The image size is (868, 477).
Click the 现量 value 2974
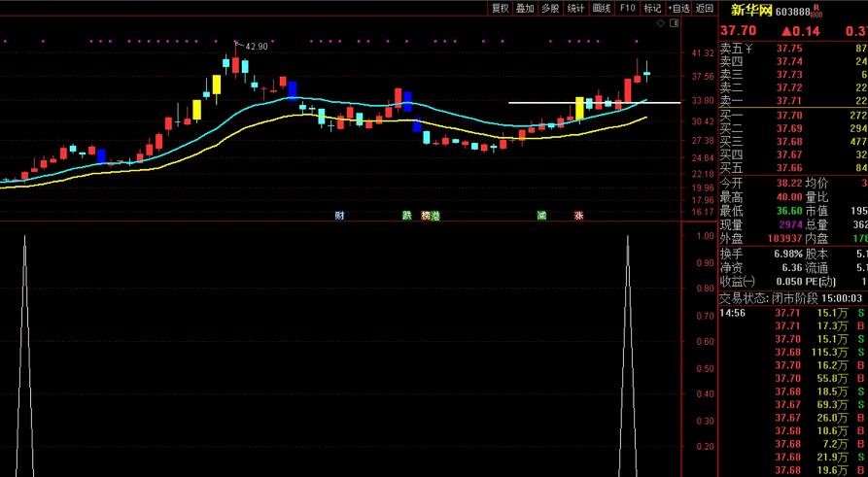(790, 225)
